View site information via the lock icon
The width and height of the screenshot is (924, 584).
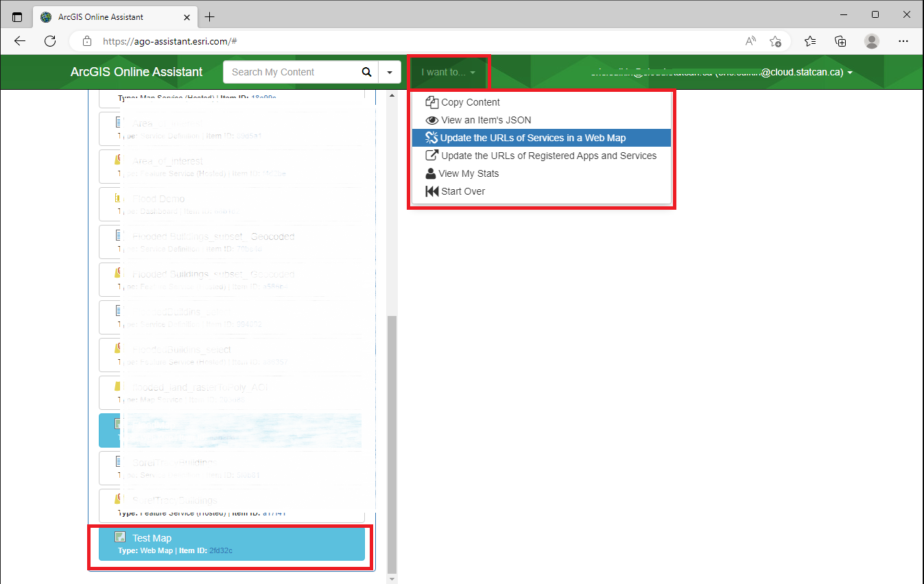pos(87,41)
